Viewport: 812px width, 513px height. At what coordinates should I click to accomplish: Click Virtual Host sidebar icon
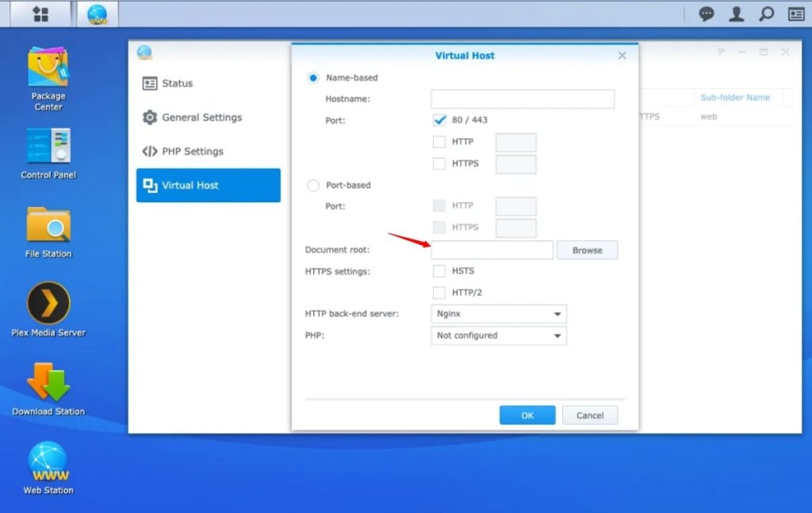[150, 186]
